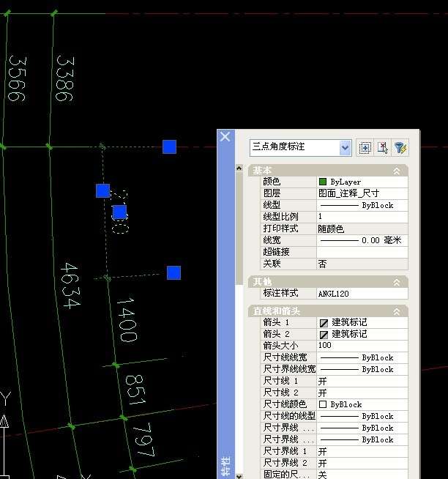This screenshot has height=479, width=448.
Task: Click the 3386 dimension text
Action: [64, 78]
